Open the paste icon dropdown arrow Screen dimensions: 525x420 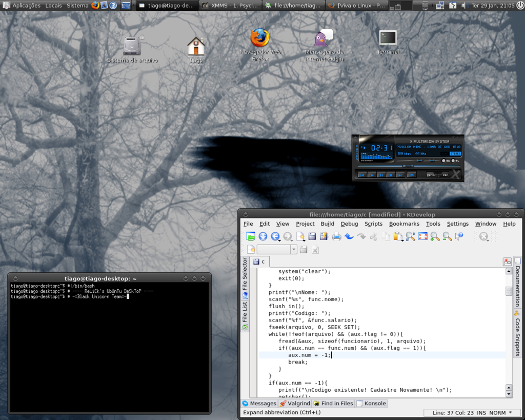[x=402, y=240]
